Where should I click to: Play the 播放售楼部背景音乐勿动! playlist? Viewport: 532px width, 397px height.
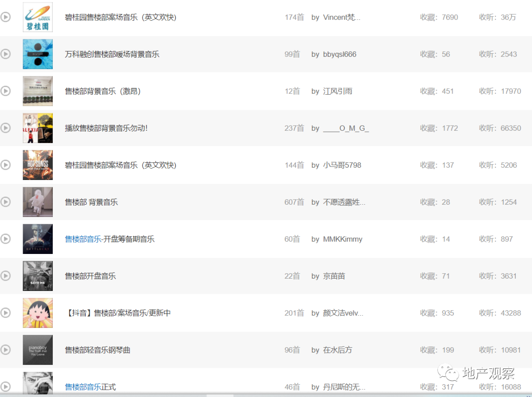5,128
